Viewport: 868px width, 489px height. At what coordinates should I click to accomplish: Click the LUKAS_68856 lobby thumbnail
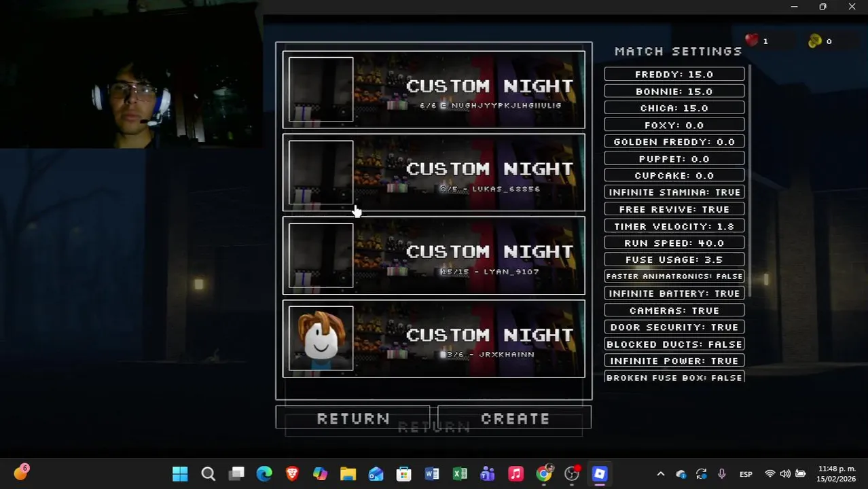tap(321, 173)
